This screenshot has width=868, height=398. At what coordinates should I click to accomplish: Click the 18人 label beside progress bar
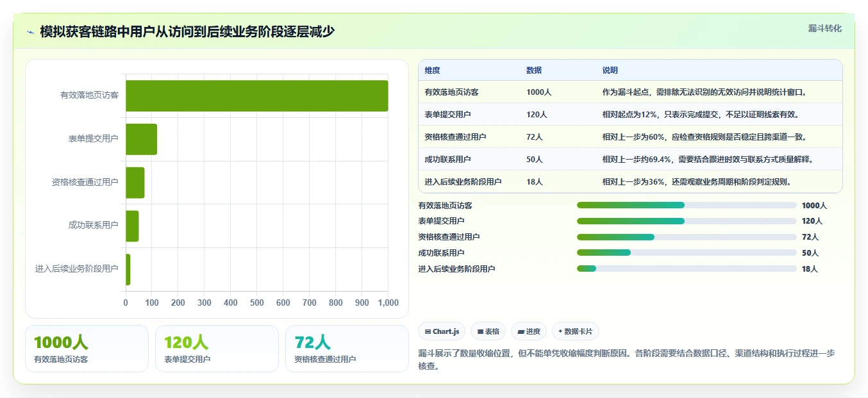[x=810, y=269]
